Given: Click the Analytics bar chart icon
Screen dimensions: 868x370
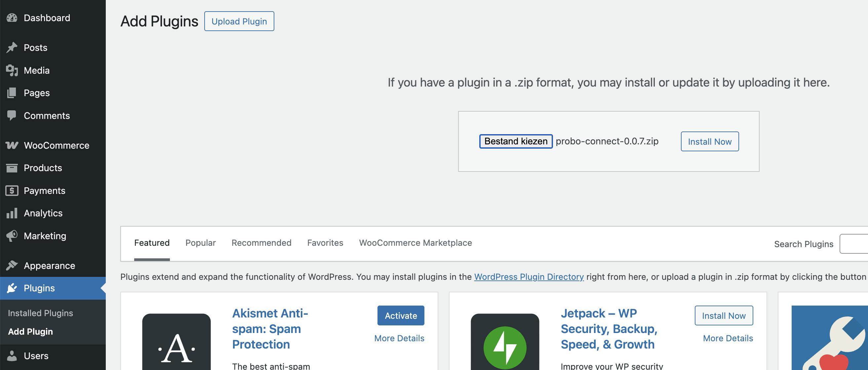Looking at the screenshot, I should tap(12, 213).
